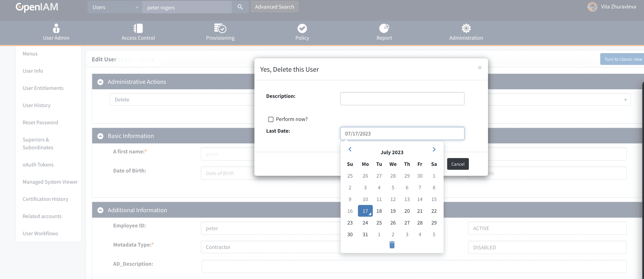Screen dimensions: 644x279
Task: Select July 25 in calendar
Action: (x=379, y=223)
